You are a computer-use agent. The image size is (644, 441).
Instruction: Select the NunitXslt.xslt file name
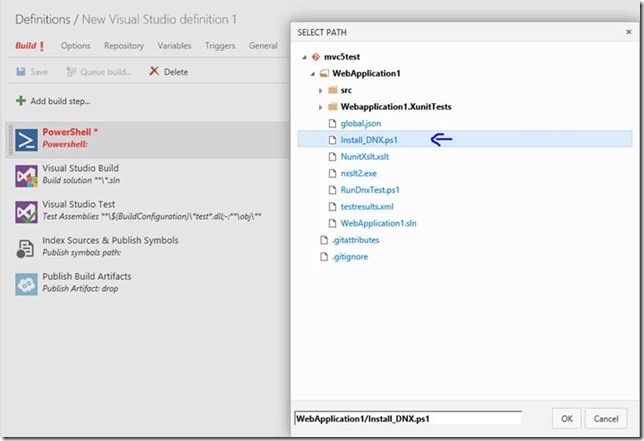pyautogui.click(x=365, y=157)
